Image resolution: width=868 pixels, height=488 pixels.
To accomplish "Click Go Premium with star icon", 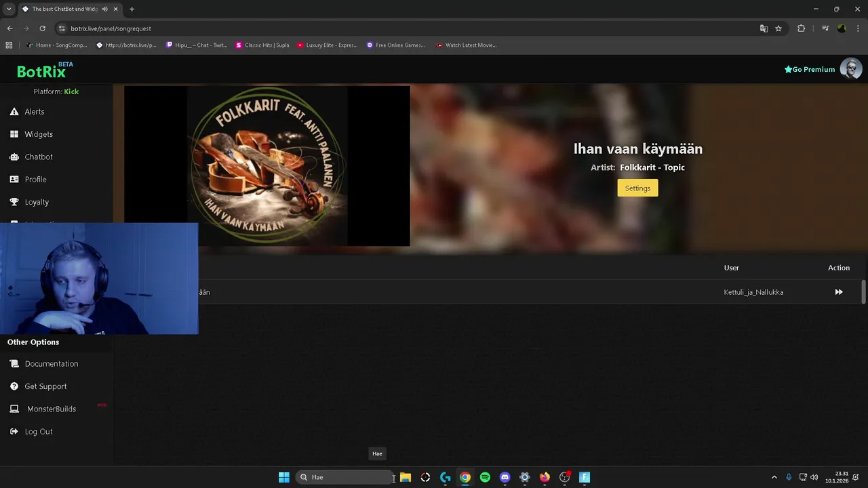I will [810, 69].
